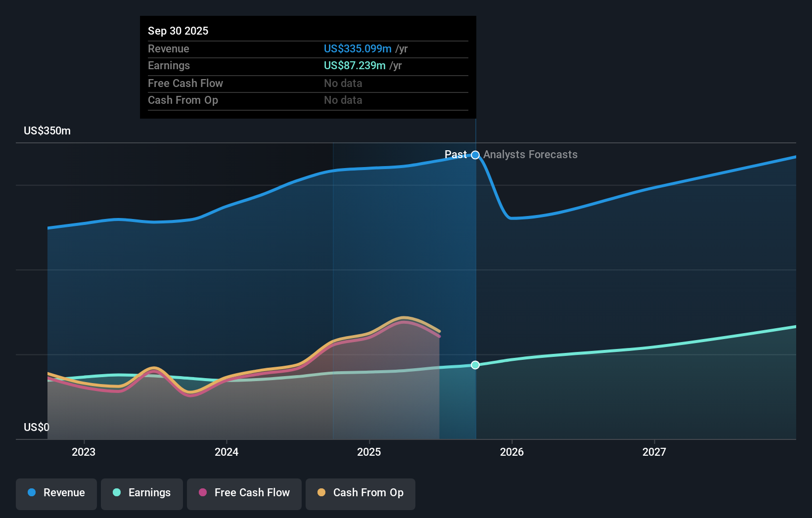Select the Past/Forecast divider marker circle

(x=475, y=155)
